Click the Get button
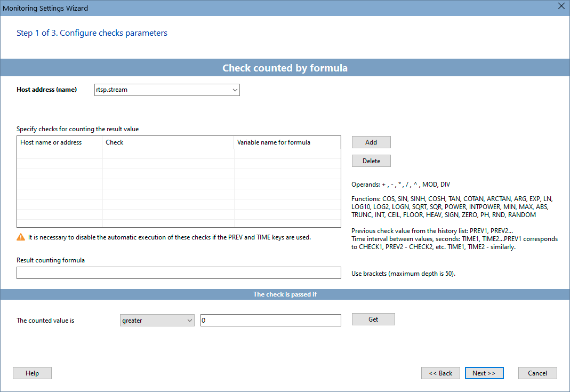This screenshot has width=570, height=392. 373,319
